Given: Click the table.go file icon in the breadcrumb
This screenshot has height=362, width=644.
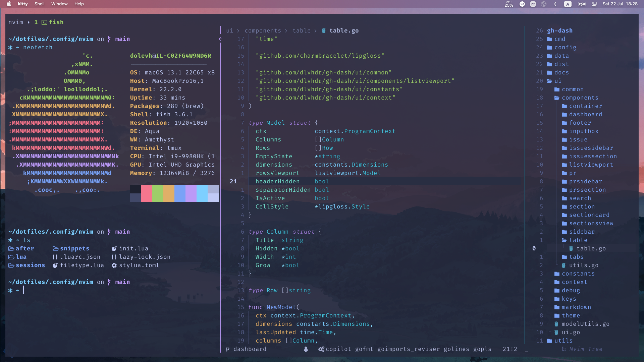Looking at the screenshot, I should [324, 31].
